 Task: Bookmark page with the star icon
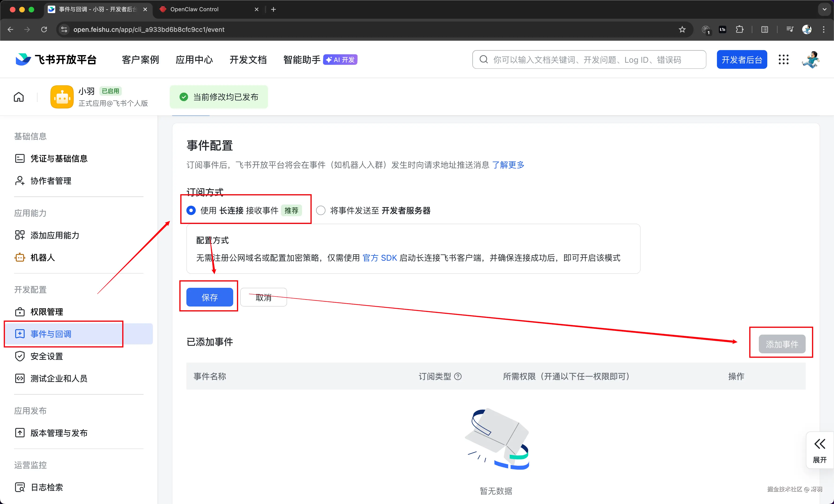pyautogui.click(x=682, y=29)
